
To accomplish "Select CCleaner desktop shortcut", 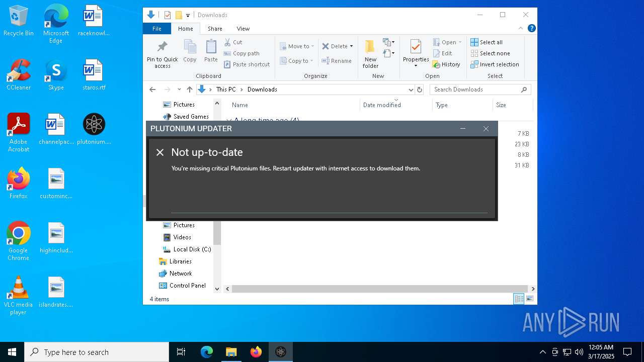I will tap(19, 75).
